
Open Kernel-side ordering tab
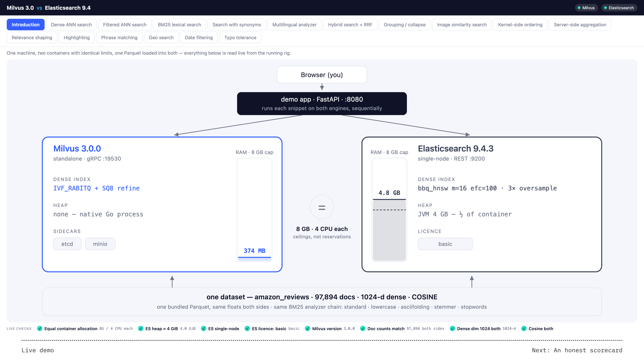520,24
